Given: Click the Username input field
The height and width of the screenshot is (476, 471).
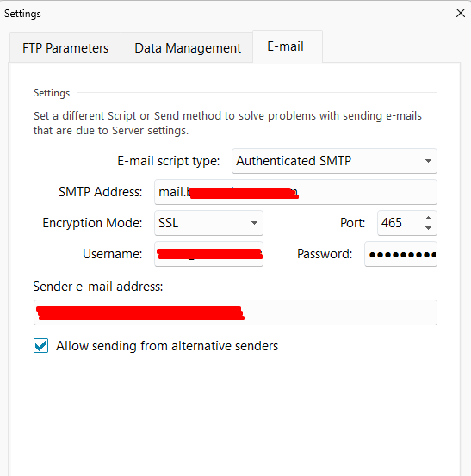Looking at the screenshot, I should click(x=208, y=254).
